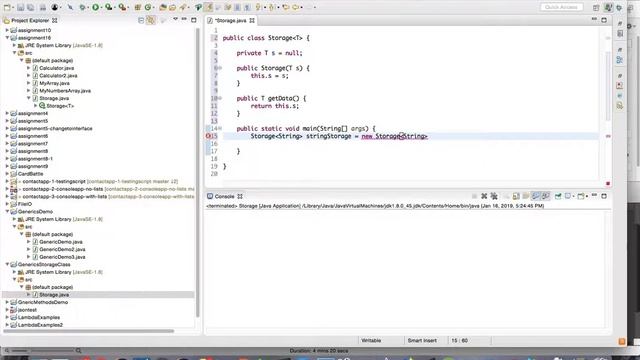Screen dimensions: 640x360
Task: Click the External Tools run icon
Action: tap(122, 7)
